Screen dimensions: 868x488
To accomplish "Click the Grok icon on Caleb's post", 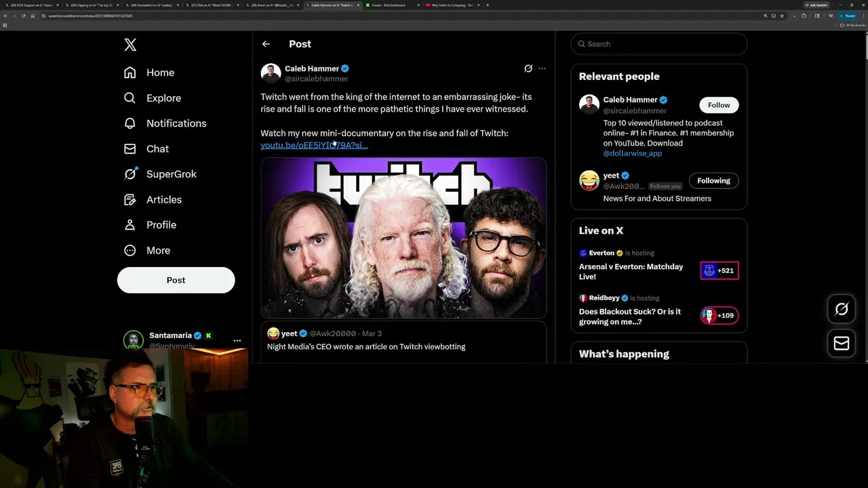I will pyautogui.click(x=528, y=68).
